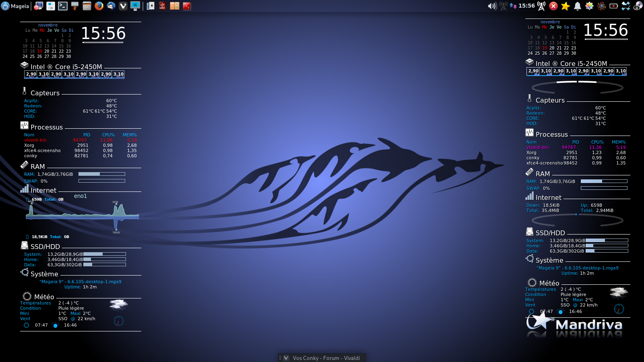Viewport: 644px width, 362px height.
Task: Launch the Mageia Control Center icon
Action: point(39,6)
